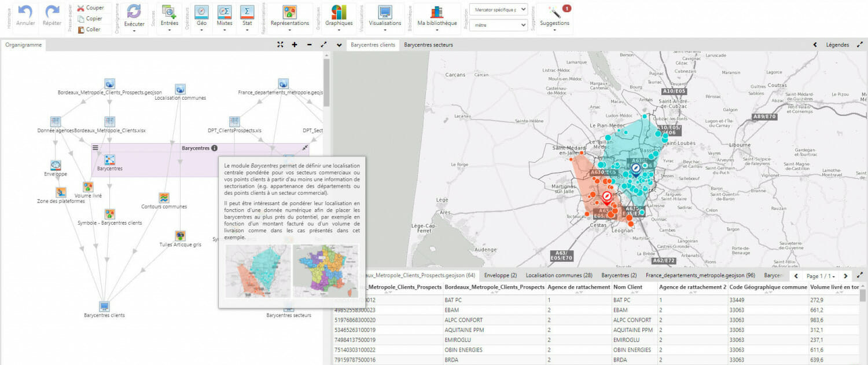Go to next data table page
The height and width of the screenshot is (365, 868).
pyautogui.click(x=846, y=276)
